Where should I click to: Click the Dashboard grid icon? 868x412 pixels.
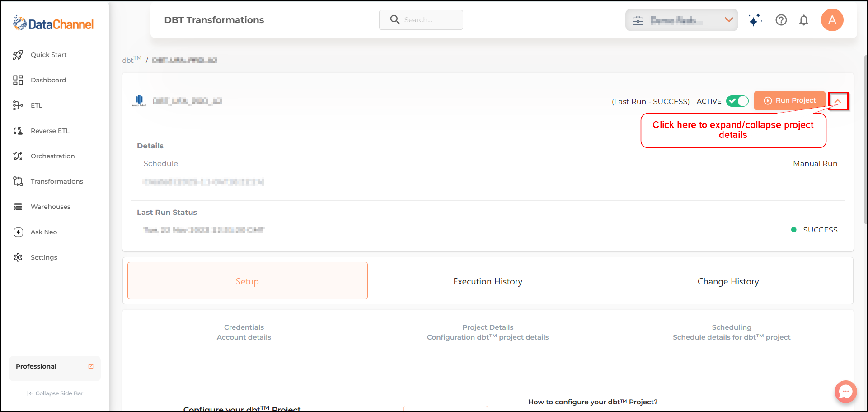click(x=18, y=80)
